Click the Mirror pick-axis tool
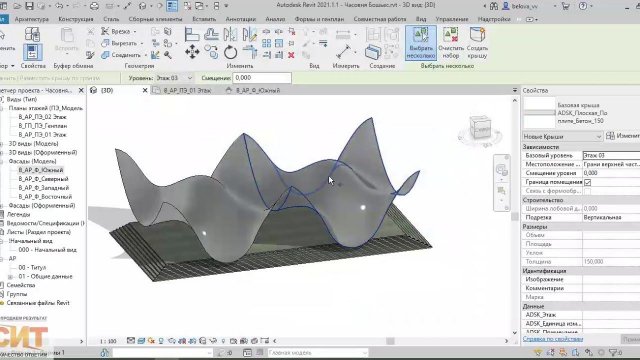This screenshot has height=360, width=640. click(x=231, y=34)
